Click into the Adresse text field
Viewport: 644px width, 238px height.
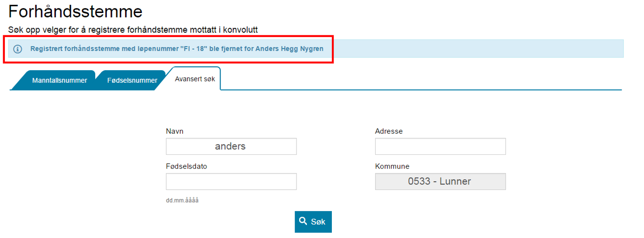click(x=440, y=146)
